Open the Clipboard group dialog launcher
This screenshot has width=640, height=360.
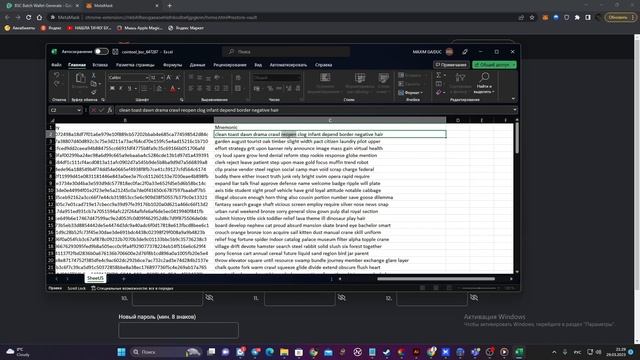pyautogui.click(x=103, y=100)
